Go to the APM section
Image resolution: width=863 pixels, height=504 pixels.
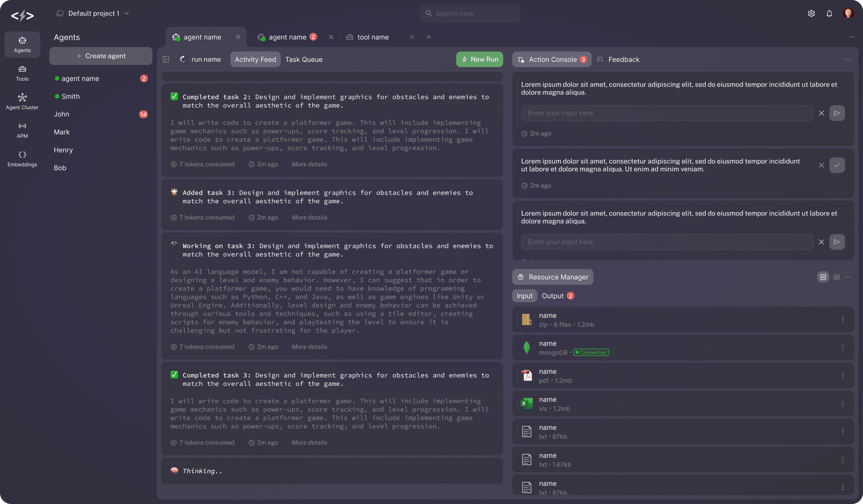[22, 130]
